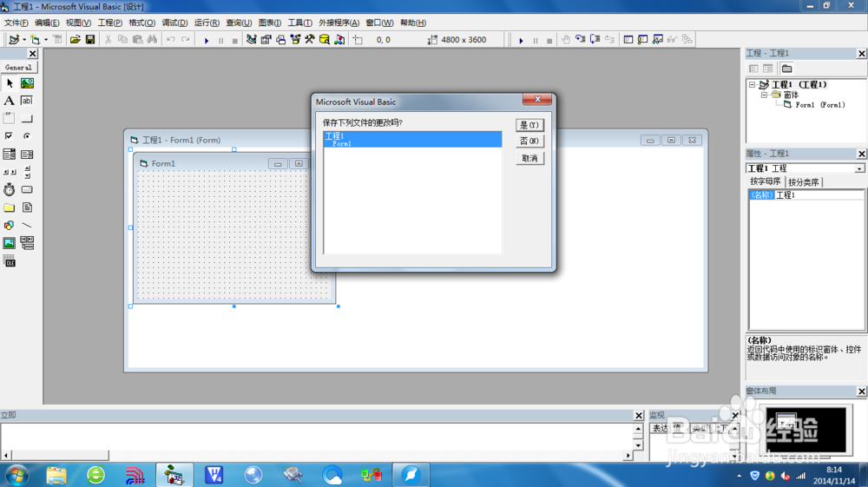Screen dimensions: 868x487
Task: Click Start button on standard toolbar
Action: [207, 40]
